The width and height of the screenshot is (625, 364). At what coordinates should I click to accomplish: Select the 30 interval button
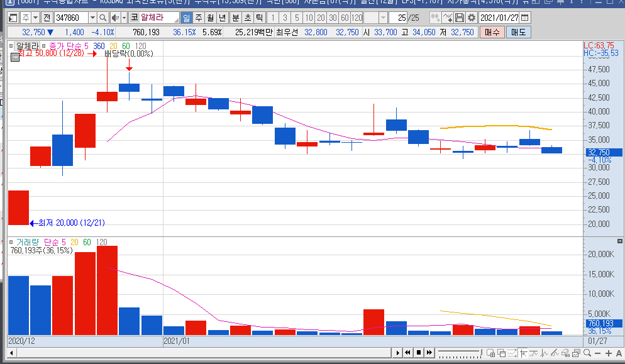333,18
